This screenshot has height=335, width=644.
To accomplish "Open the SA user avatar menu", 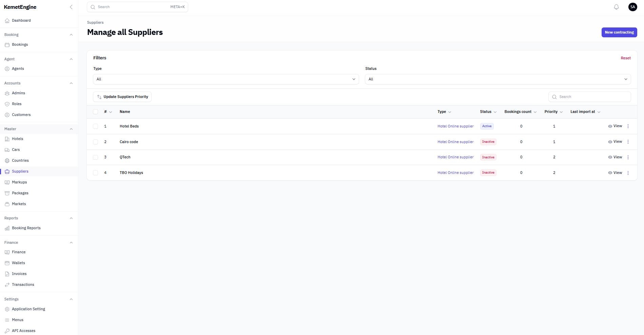I will [x=632, y=7].
